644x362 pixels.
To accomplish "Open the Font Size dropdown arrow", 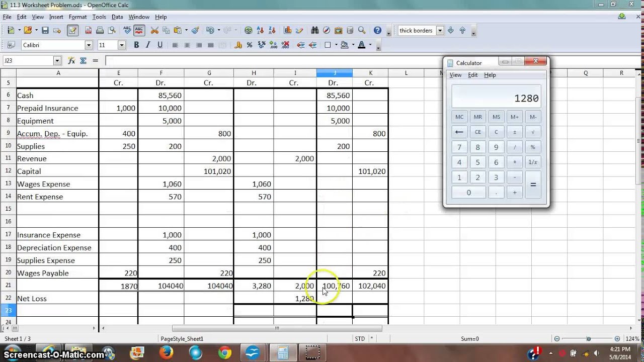I will click(x=121, y=45).
